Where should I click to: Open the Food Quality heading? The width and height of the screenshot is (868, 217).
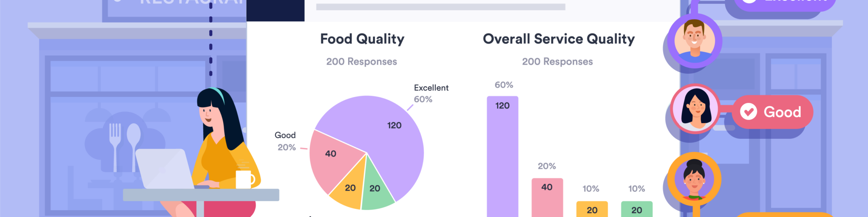coord(362,39)
